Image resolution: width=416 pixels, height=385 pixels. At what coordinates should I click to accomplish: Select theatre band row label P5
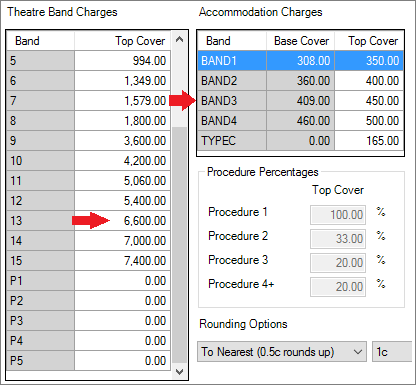40,361
